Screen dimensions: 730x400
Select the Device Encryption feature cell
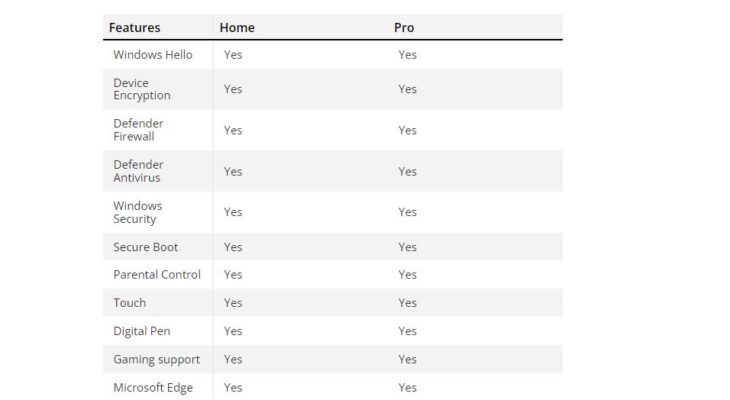click(142, 89)
